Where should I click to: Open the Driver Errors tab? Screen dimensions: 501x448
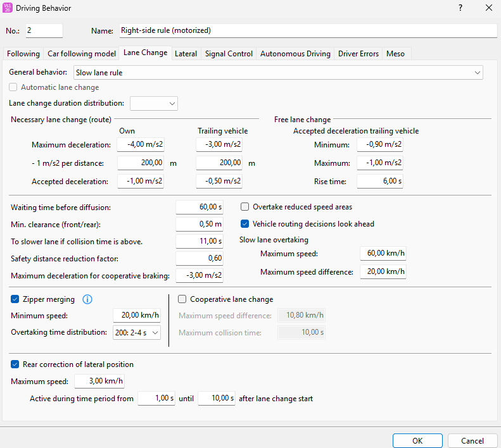358,54
